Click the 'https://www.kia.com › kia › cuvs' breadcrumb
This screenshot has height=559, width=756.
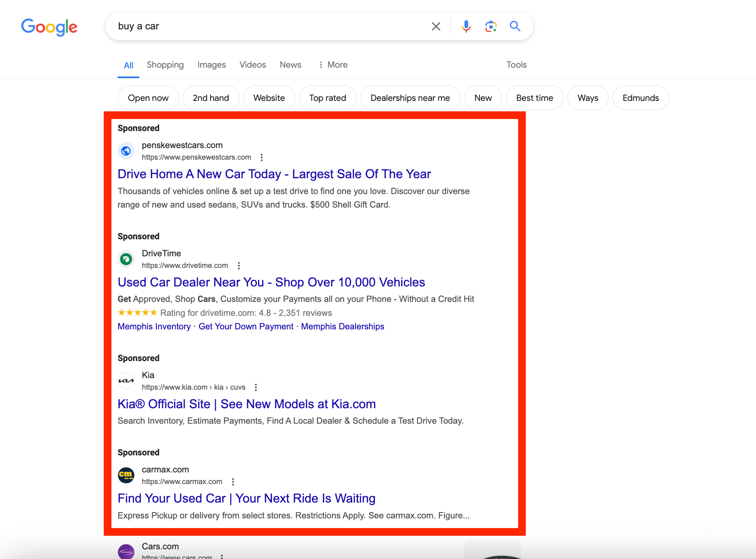coord(193,387)
